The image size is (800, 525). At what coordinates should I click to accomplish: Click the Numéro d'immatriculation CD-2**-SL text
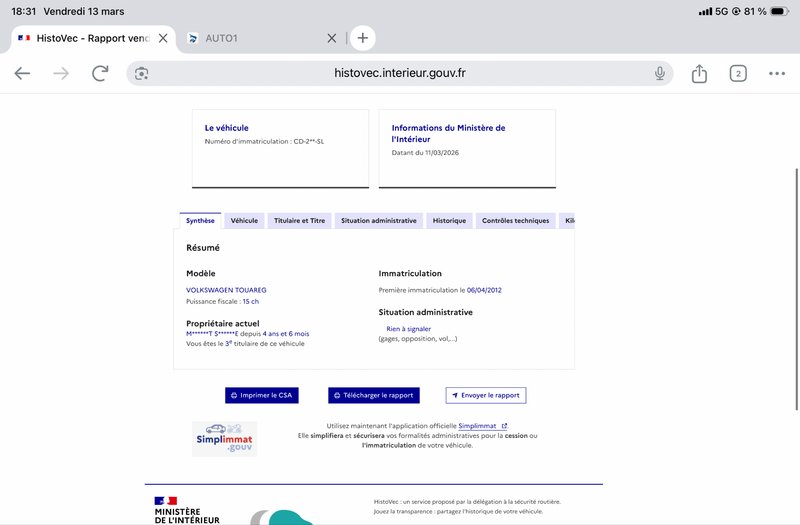(x=264, y=141)
